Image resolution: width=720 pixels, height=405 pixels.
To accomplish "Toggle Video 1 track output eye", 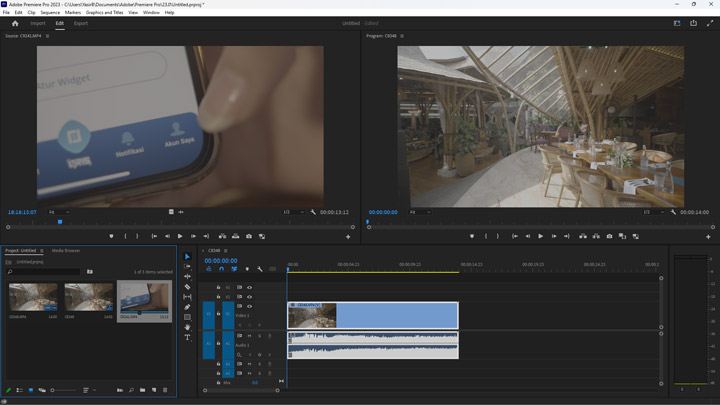I will coord(249,306).
